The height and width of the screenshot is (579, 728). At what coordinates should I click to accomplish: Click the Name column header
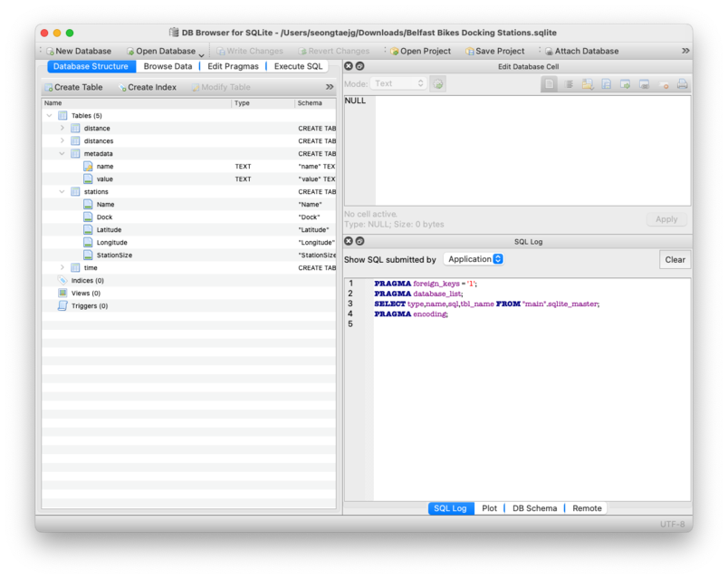(137, 103)
